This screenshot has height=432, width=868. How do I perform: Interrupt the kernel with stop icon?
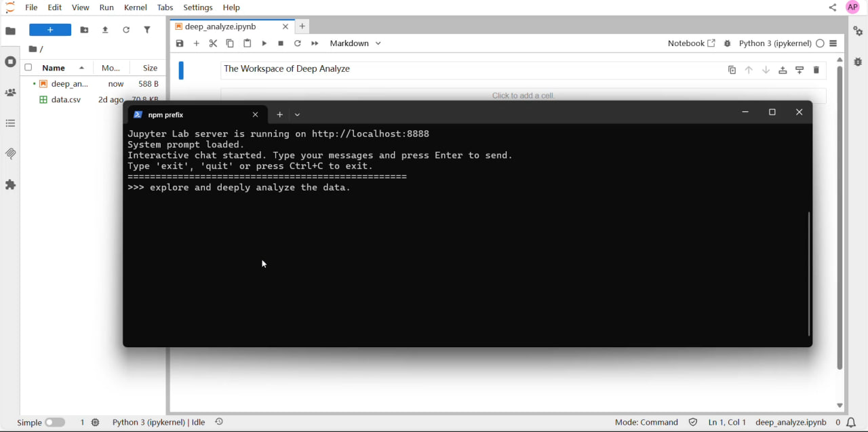pyautogui.click(x=281, y=43)
